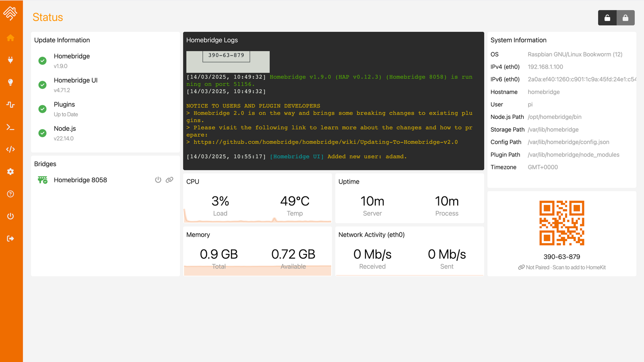Click the Homebridge logo in the sidebar
Viewport: 644px width, 362px height.
[x=12, y=13]
